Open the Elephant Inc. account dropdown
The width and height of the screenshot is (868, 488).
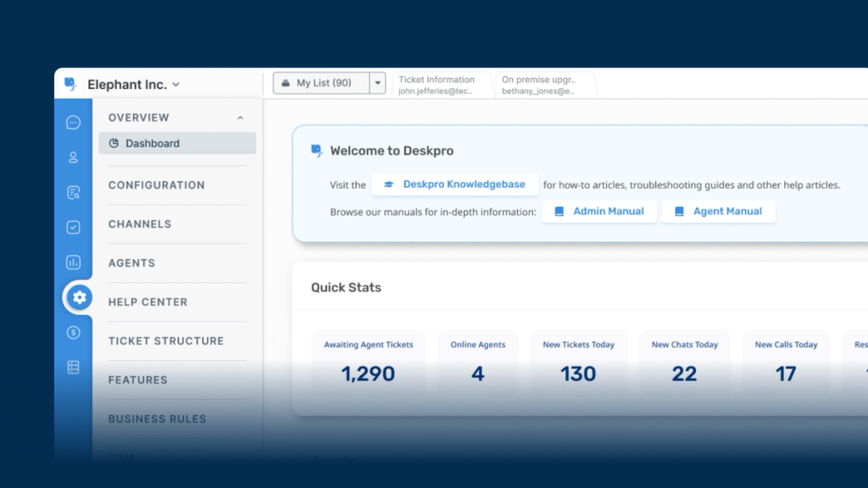click(133, 85)
